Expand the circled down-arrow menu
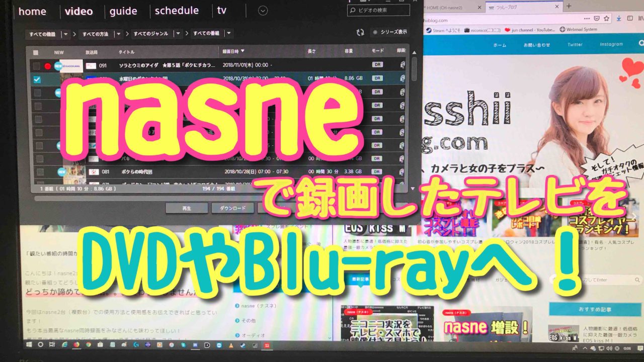The width and height of the screenshot is (644, 362). [x=262, y=11]
